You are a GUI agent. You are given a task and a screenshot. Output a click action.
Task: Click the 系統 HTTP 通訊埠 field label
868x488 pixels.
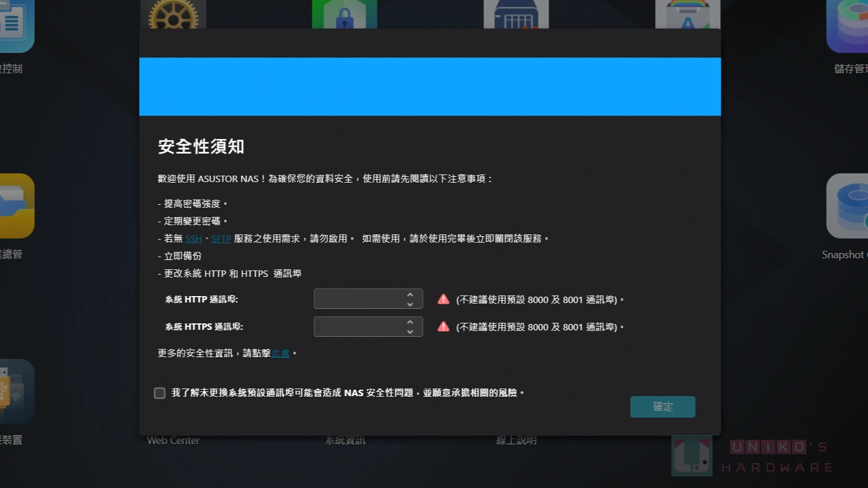click(x=202, y=300)
